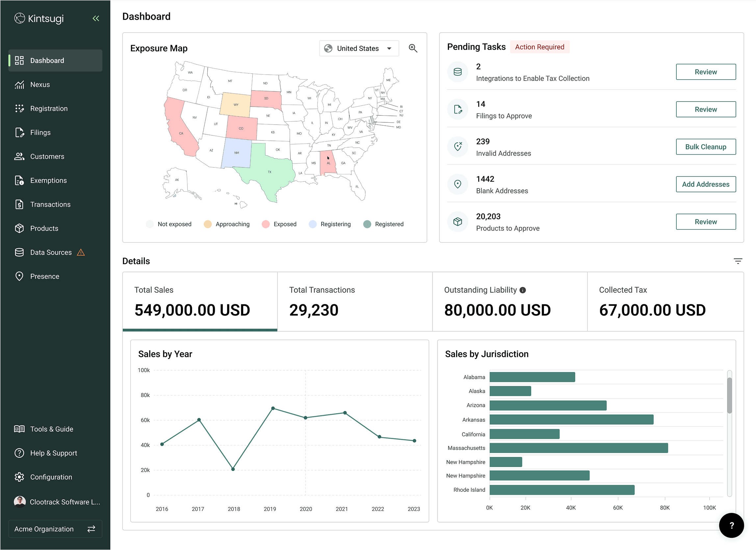Viewport: 756px width, 550px height.
Task: Click the Customers icon in sidebar
Action: tap(19, 156)
